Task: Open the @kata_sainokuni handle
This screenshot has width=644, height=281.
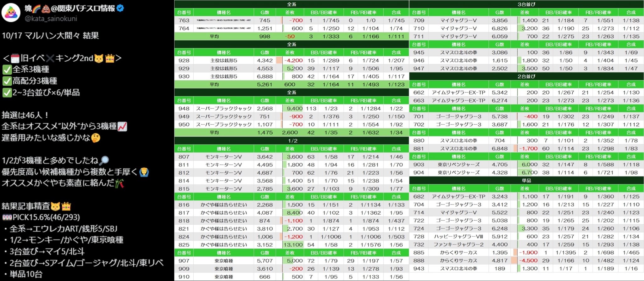Action: tap(51, 19)
